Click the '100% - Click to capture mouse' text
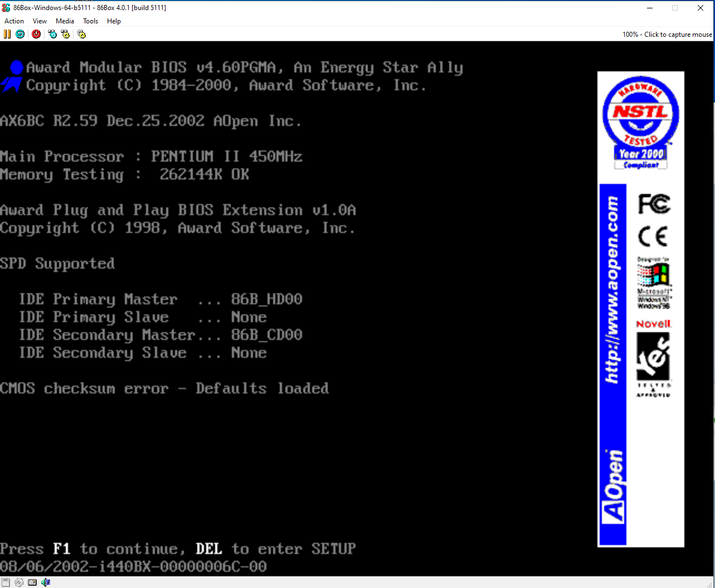This screenshot has width=715, height=588. (667, 35)
